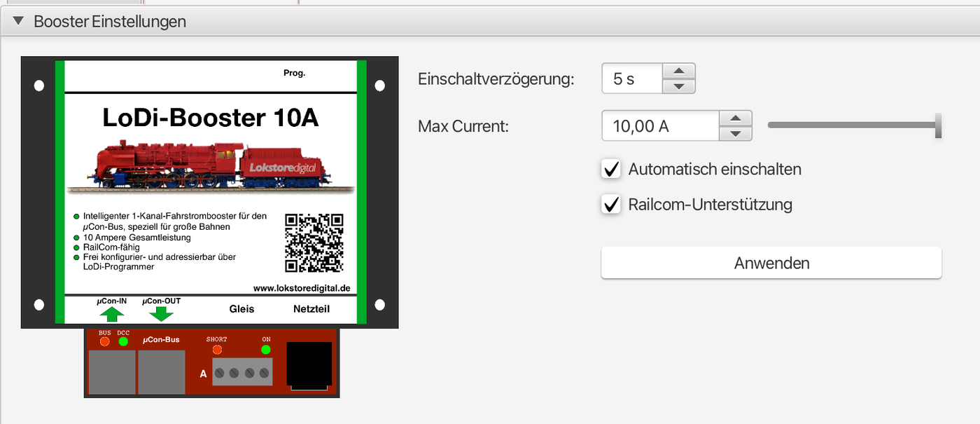Screen dimensions: 980x424
Task: Decrease Max Current with the down arrow
Action: point(735,134)
